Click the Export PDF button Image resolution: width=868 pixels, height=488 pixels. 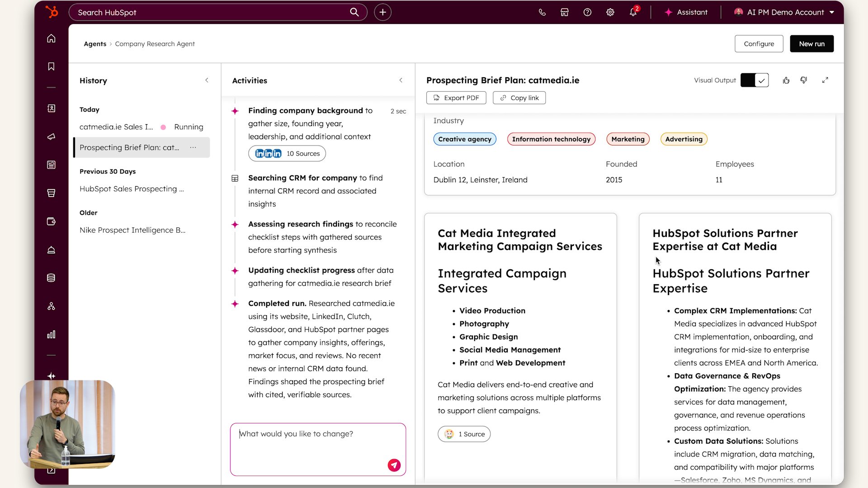point(456,98)
